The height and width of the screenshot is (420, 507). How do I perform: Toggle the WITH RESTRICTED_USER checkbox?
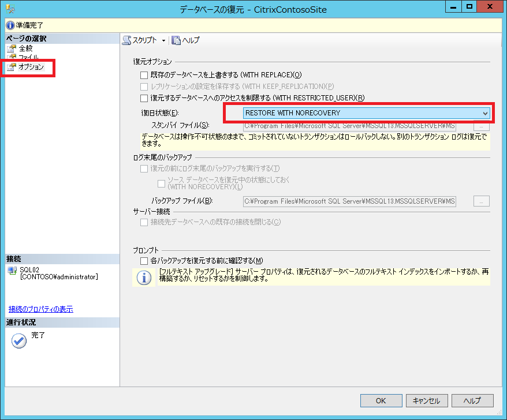tap(144, 98)
